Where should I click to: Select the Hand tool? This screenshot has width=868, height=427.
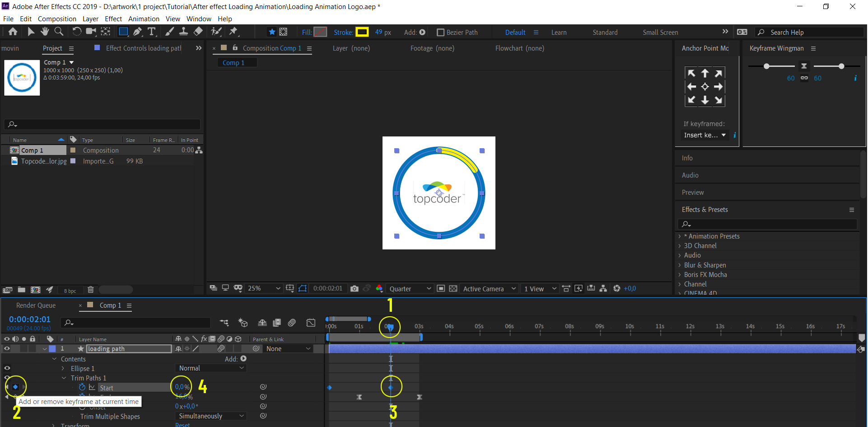tap(45, 32)
